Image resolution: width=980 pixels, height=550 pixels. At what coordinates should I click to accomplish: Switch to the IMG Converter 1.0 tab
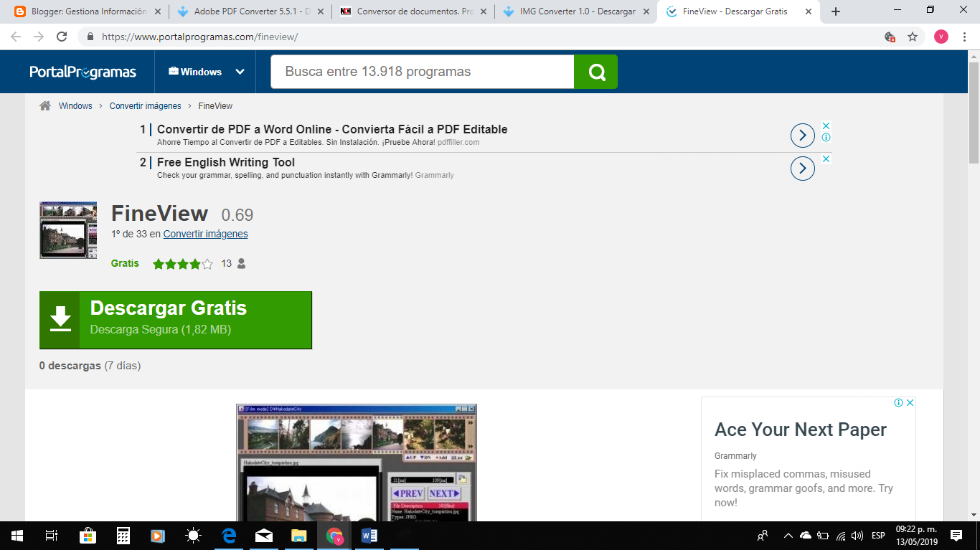(575, 11)
